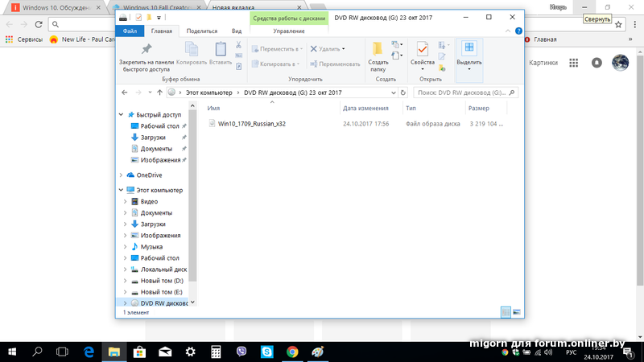Viewport: 644px width, 362px height.
Task: Launch Microsoft Edge from taskbar
Action: (89, 352)
